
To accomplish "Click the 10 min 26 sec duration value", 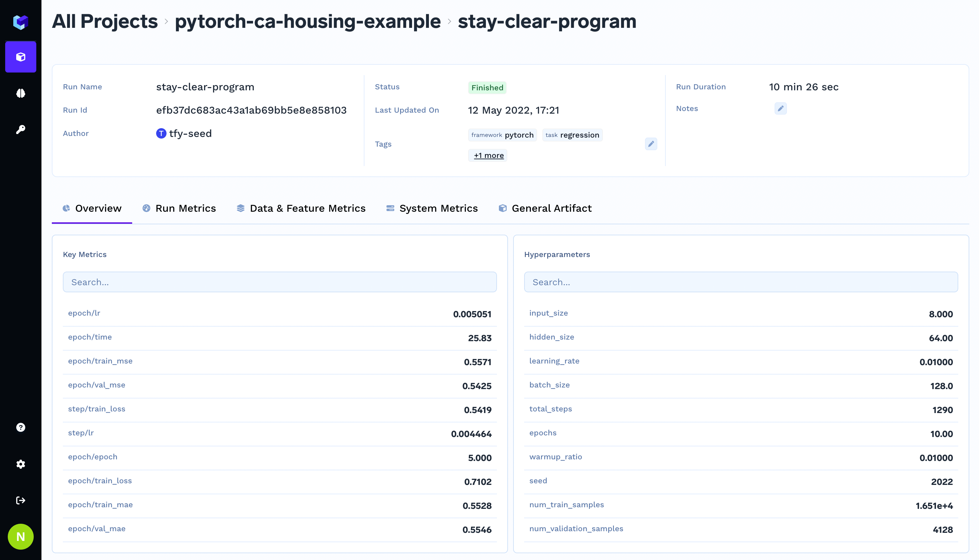I will [x=803, y=87].
